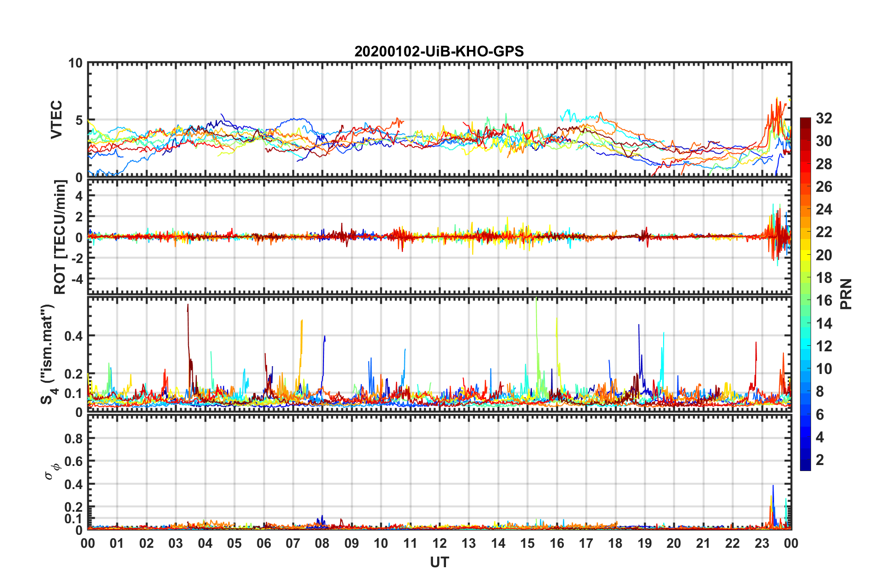Click colorbar tick value 24
Image resolution: width=879 pixels, height=588 pixels.
coord(824,209)
